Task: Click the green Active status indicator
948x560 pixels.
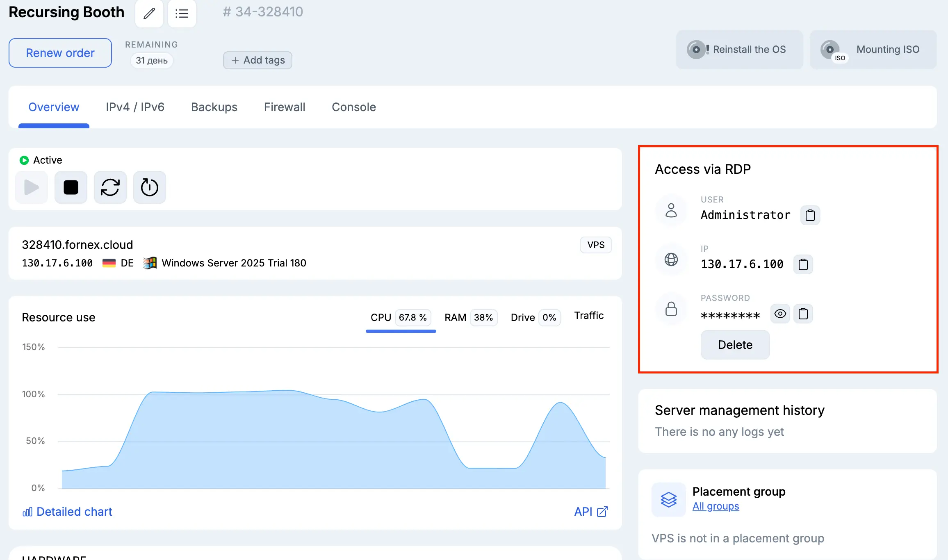Action: click(24, 160)
